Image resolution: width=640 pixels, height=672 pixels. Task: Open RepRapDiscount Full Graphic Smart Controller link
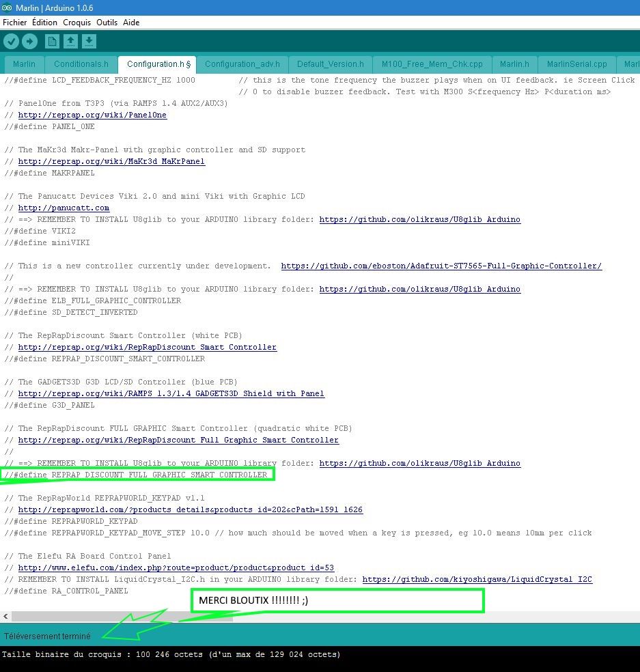pyautogui.click(x=178, y=440)
